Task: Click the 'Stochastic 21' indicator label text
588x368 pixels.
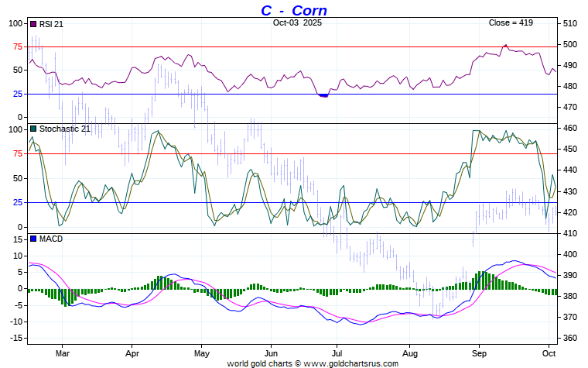Action: [66, 129]
